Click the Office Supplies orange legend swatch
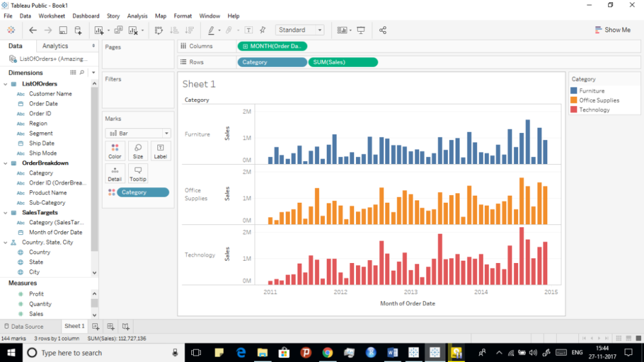This screenshot has width=644, height=362. tap(574, 100)
